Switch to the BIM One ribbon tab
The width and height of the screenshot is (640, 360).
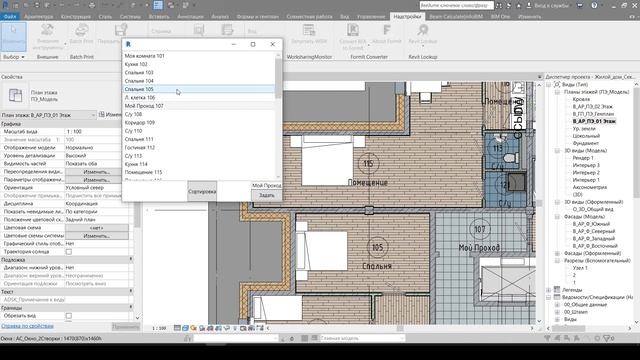pos(500,17)
